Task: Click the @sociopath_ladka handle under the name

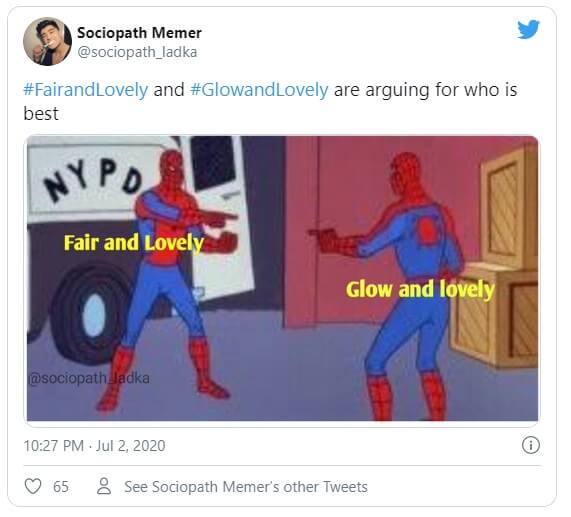Action: [137, 52]
